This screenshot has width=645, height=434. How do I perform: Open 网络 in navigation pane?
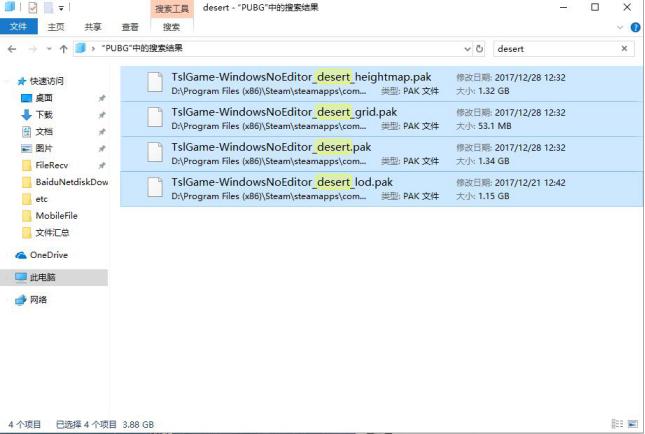(x=38, y=300)
